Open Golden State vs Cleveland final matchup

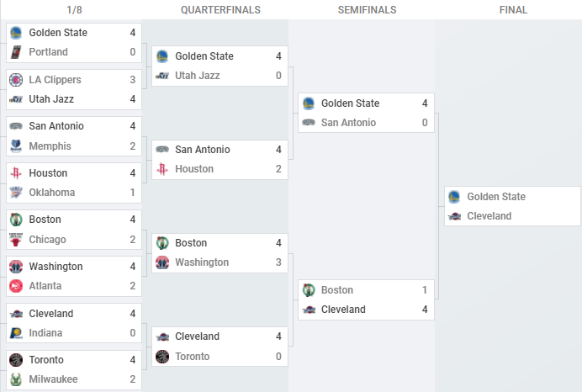[x=512, y=206]
